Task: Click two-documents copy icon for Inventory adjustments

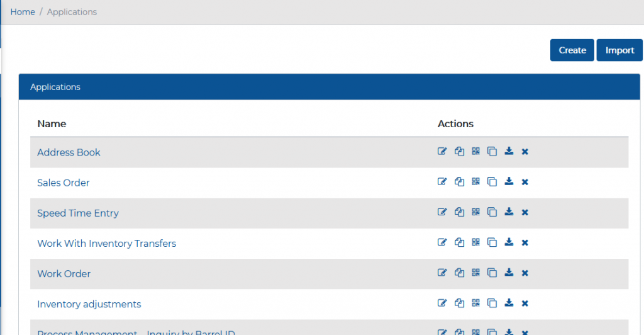Action: (459, 304)
